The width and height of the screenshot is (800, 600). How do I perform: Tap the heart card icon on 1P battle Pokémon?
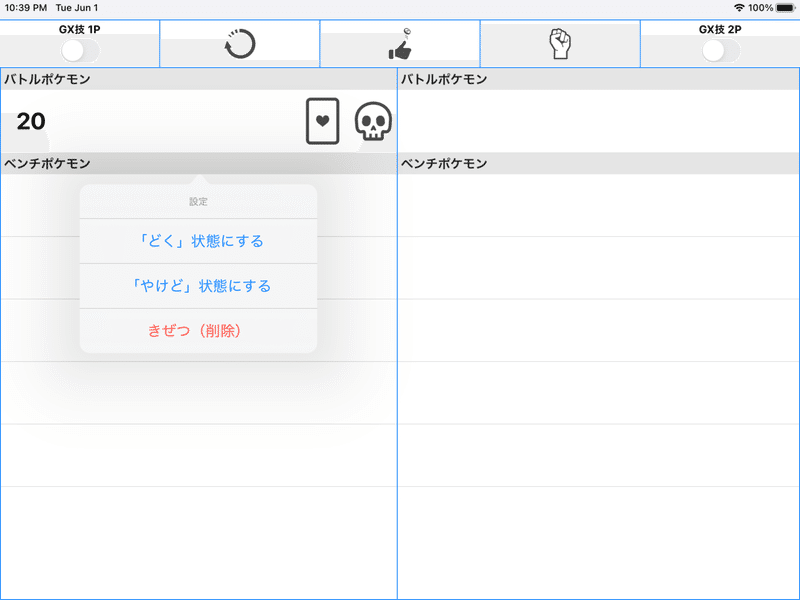point(321,119)
